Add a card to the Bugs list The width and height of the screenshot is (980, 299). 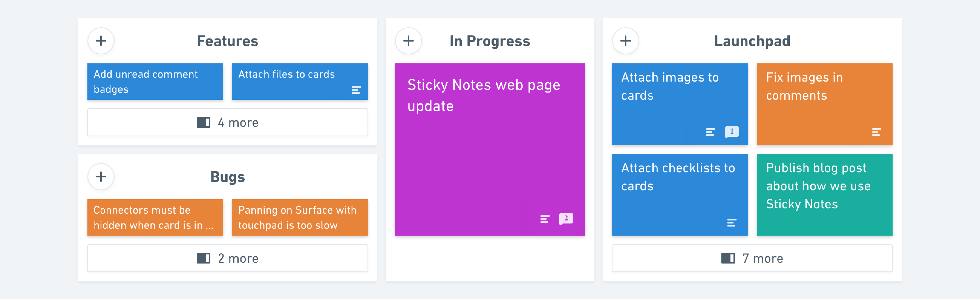click(x=101, y=177)
